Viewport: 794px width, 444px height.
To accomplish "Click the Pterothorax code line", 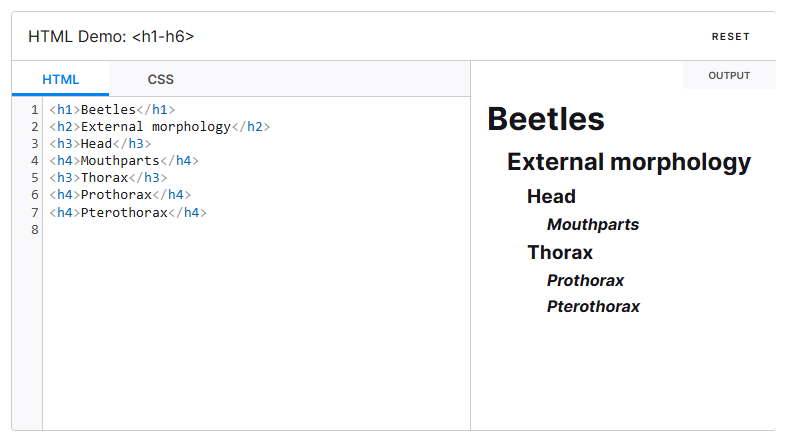I will pos(127,213).
